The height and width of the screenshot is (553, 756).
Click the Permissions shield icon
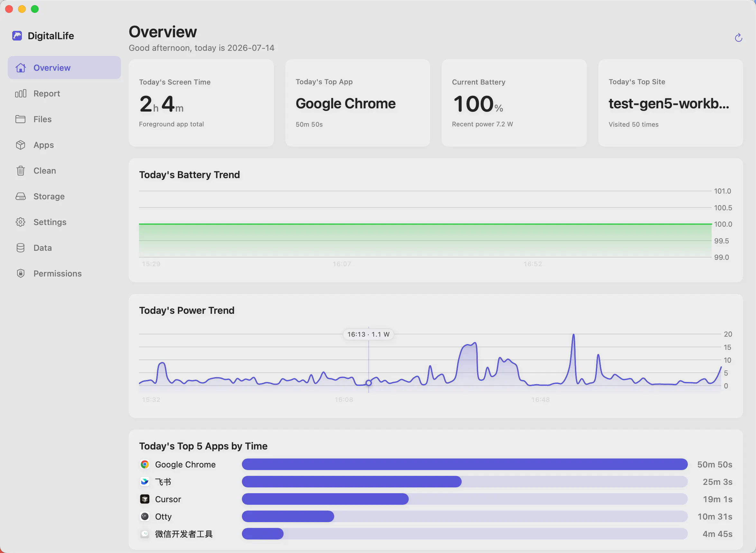click(x=21, y=274)
